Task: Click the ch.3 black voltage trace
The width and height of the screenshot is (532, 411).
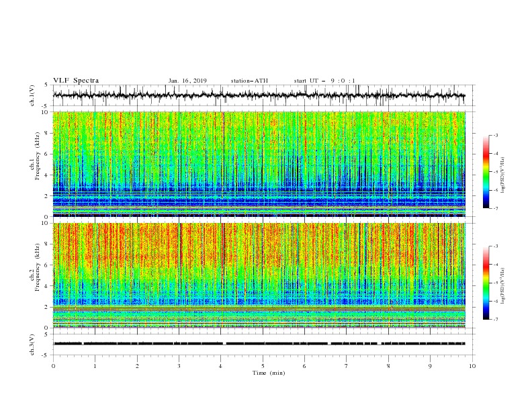Action: [259, 344]
